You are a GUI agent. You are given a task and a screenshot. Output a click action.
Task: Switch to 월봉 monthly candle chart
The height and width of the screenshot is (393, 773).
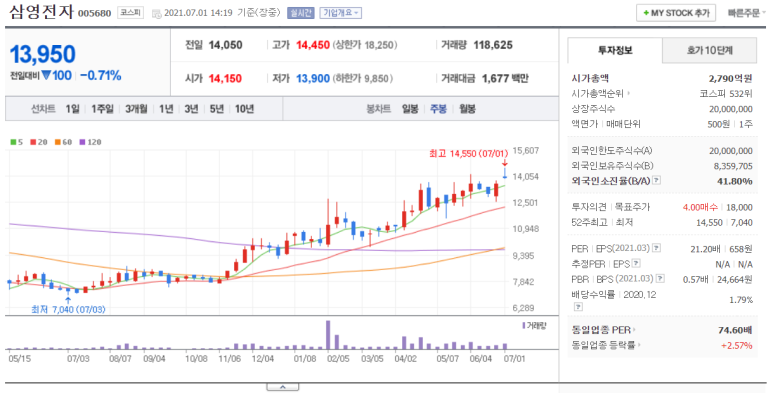467,109
